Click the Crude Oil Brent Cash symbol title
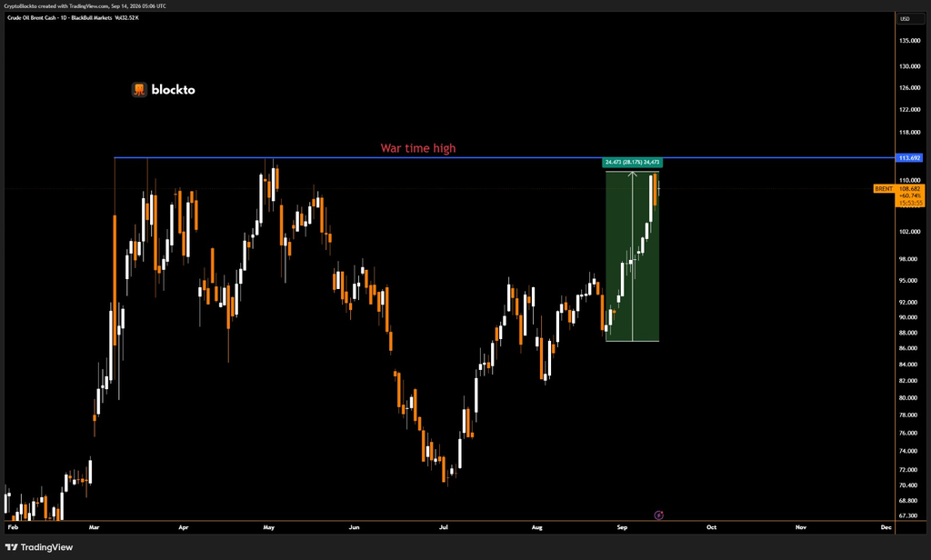Screen dimensions: 931x560 coord(32,18)
